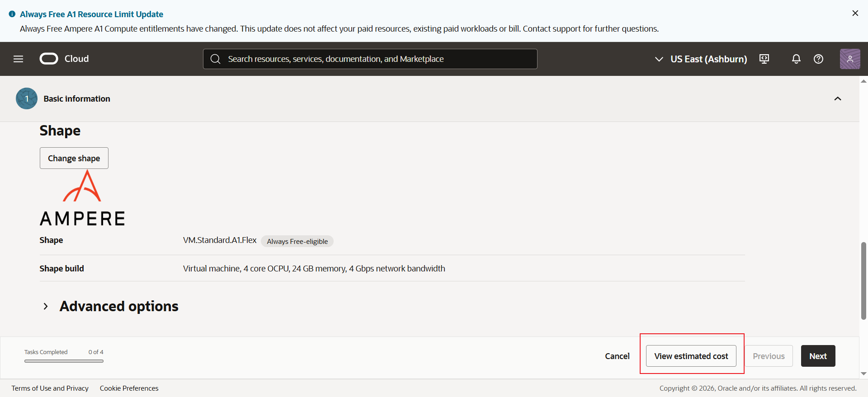Open the user profile avatar menu
The height and width of the screenshot is (397, 868).
850,59
